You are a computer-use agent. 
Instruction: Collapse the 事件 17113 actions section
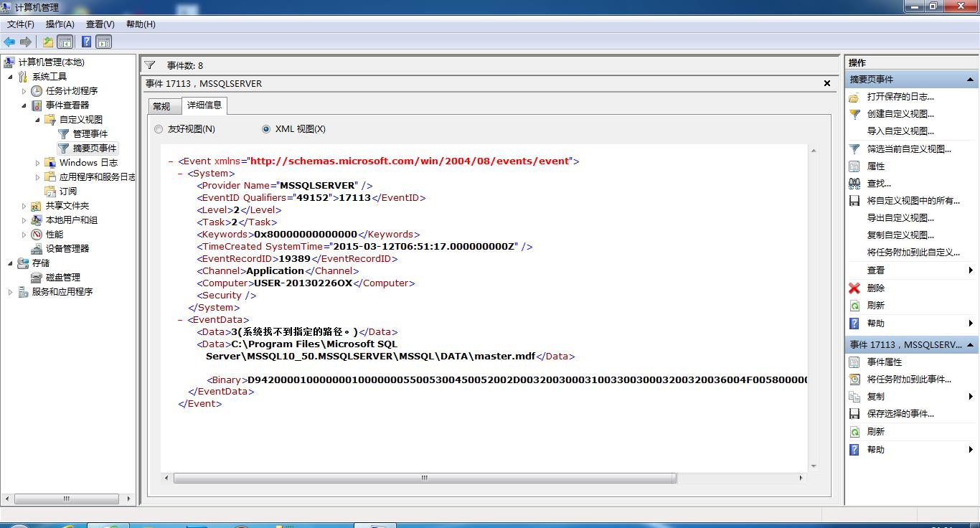pos(970,345)
